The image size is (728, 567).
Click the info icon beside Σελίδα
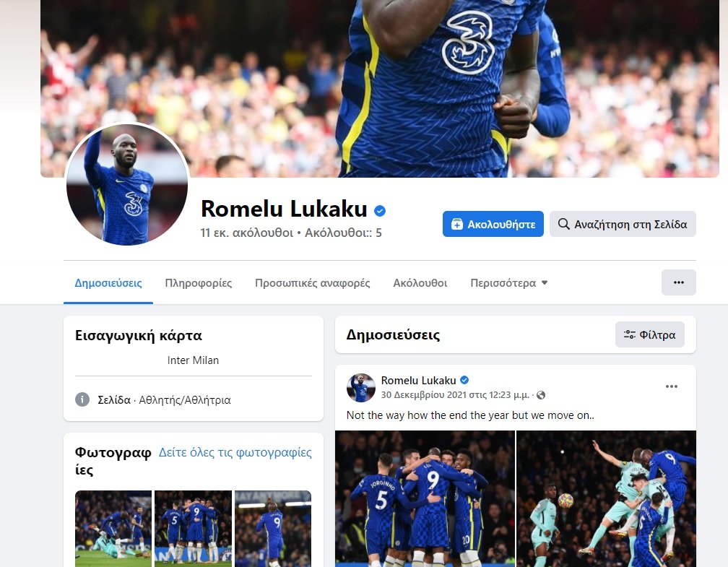[82, 399]
